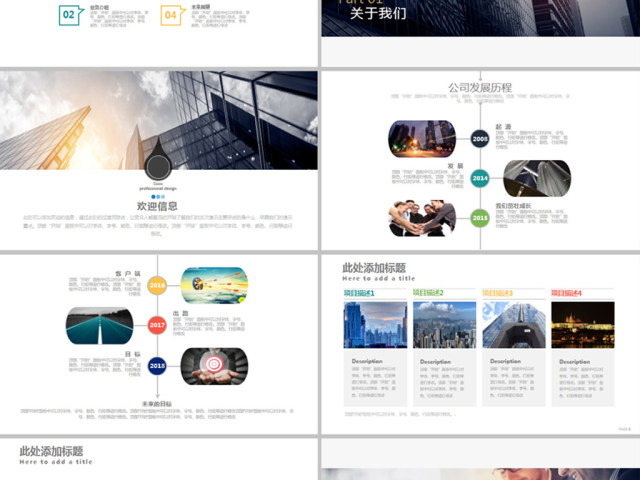Open the harbor city photo under 项目描述2
Screen dimensions: 640x480
[x=444, y=325]
